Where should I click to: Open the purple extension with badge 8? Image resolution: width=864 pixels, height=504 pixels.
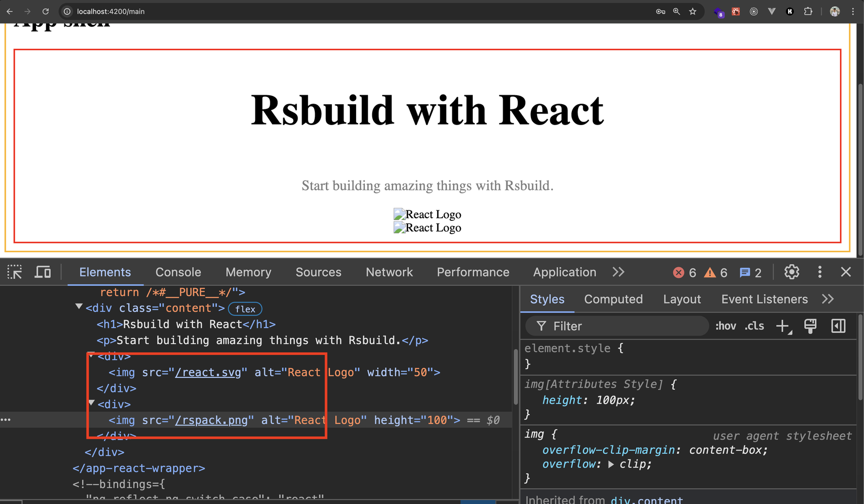pyautogui.click(x=719, y=12)
